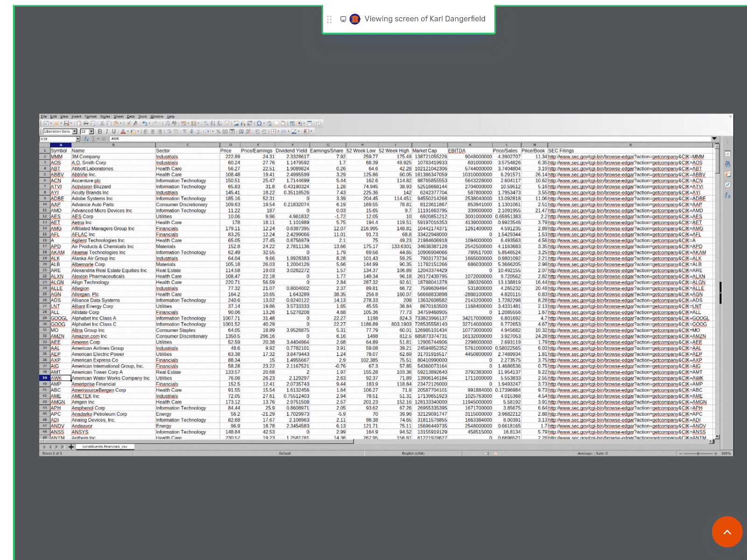Screen dimensions: 747x560
Task: Open Find and Replace from the toolbar
Action: point(166,124)
